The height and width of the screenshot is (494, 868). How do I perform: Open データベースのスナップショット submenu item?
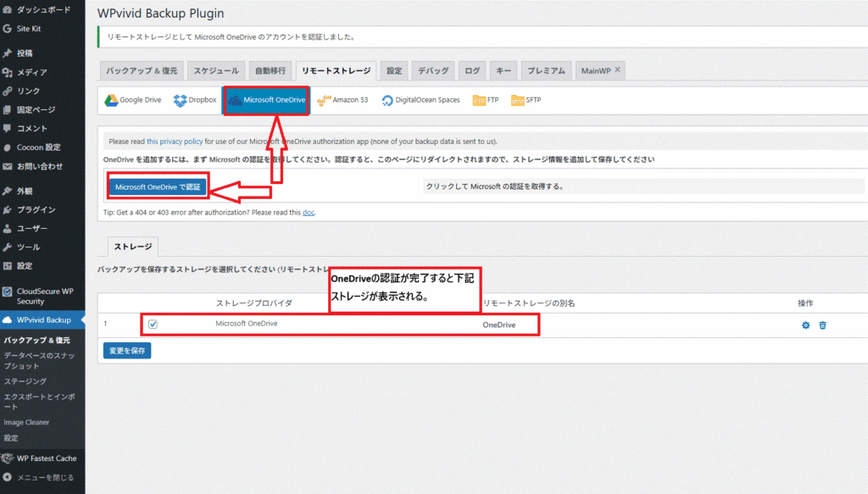coord(39,361)
